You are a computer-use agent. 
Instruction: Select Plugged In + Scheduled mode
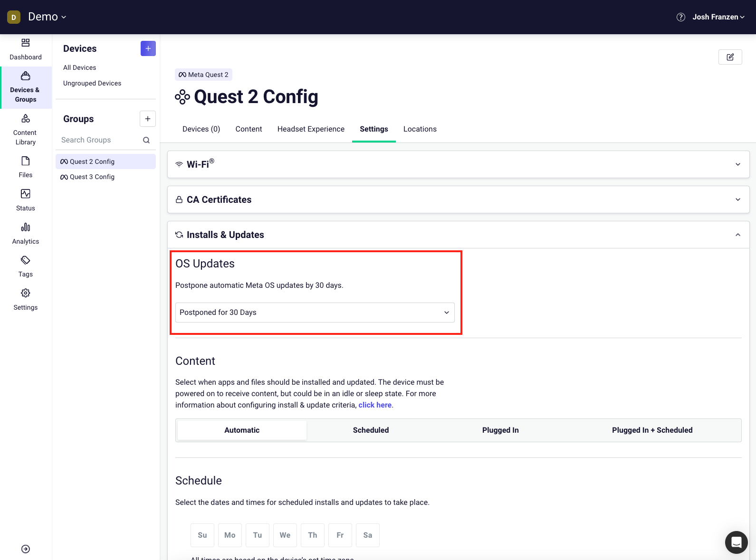pos(652,430)
